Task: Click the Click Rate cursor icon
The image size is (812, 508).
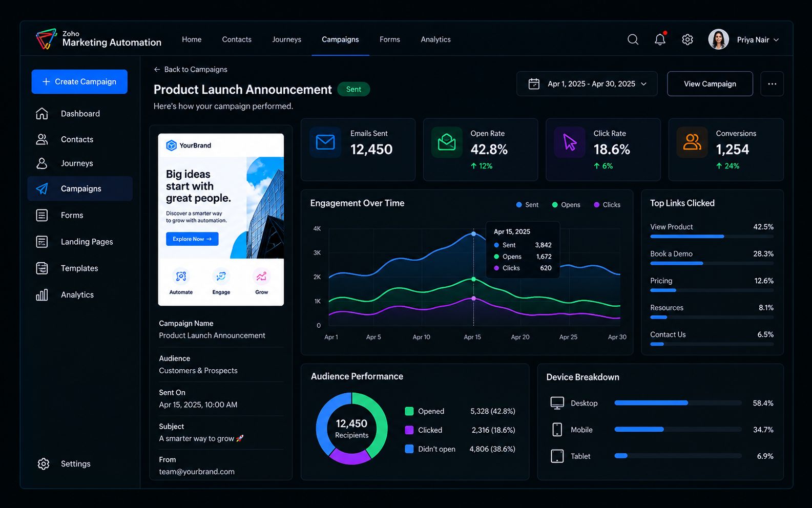Action: pyautogui.click(x=570, y=142)
